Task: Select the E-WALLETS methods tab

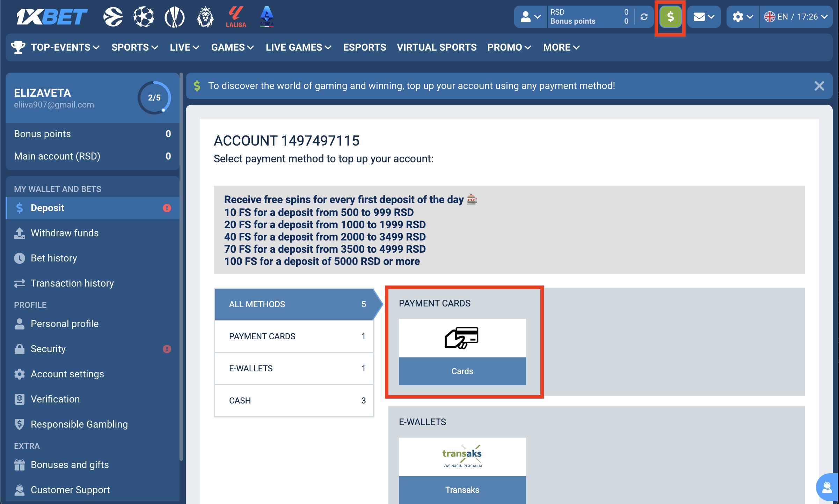Action: click(x=294, y=368)
